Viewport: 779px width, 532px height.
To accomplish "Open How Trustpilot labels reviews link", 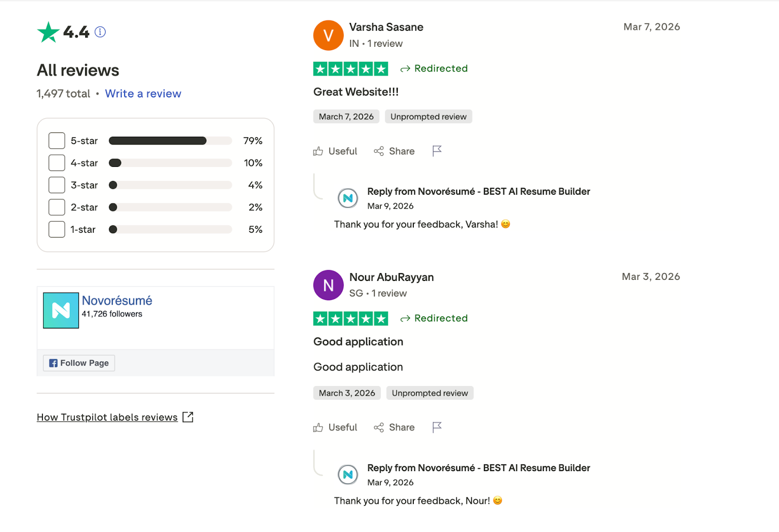I will pos(107,417).
